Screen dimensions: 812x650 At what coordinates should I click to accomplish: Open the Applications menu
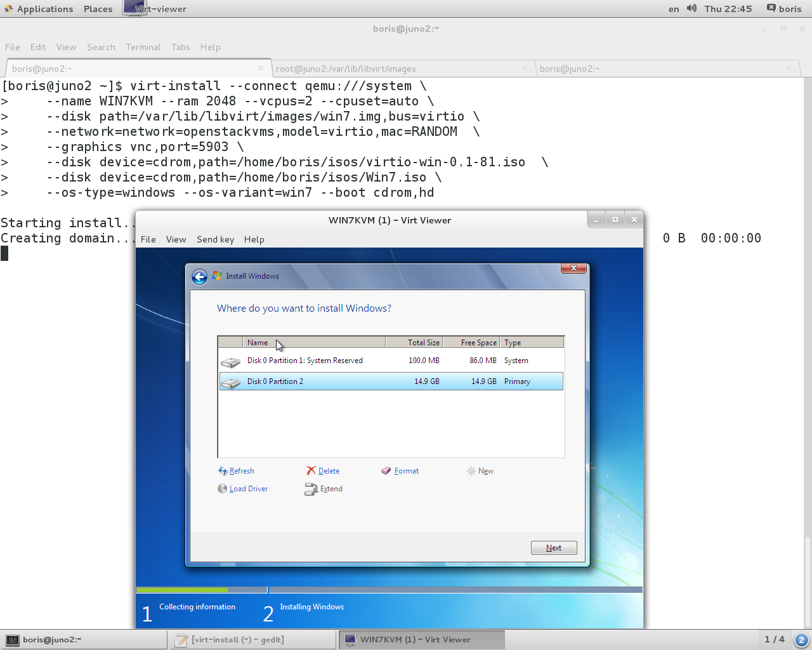pos(45,9)
